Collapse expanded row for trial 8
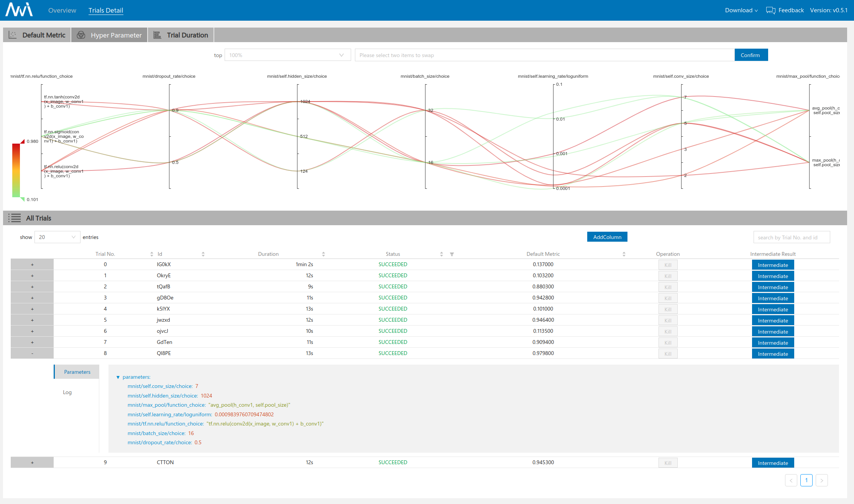This screenshot has width=854, height=504. (32, 353)
